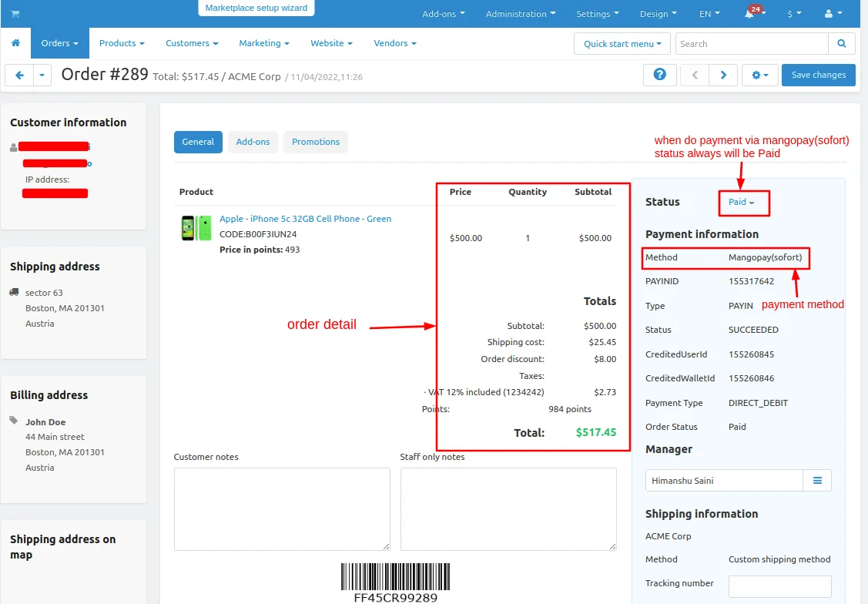Select John Doe in billing address

pos(45,422)
